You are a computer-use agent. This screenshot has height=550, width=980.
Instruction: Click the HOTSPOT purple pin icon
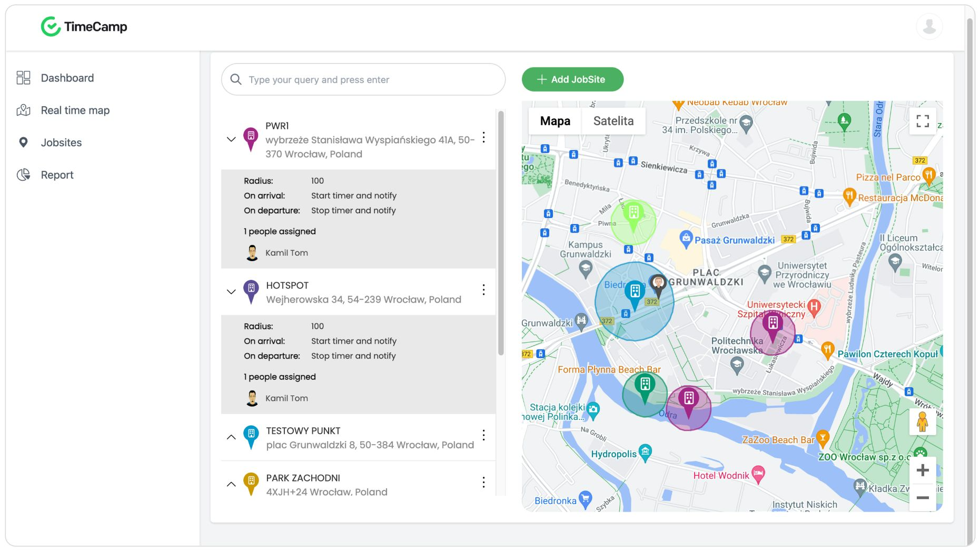pos(251,292)
